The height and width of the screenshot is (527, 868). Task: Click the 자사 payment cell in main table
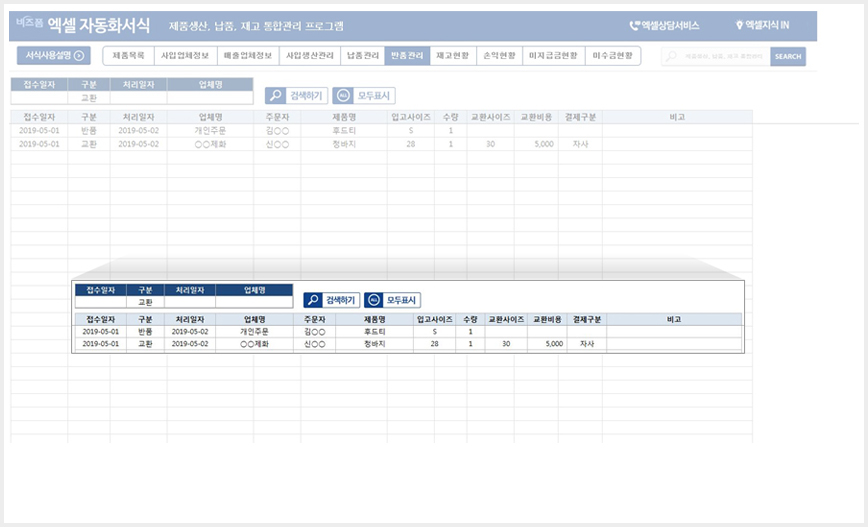click(580, 144)
